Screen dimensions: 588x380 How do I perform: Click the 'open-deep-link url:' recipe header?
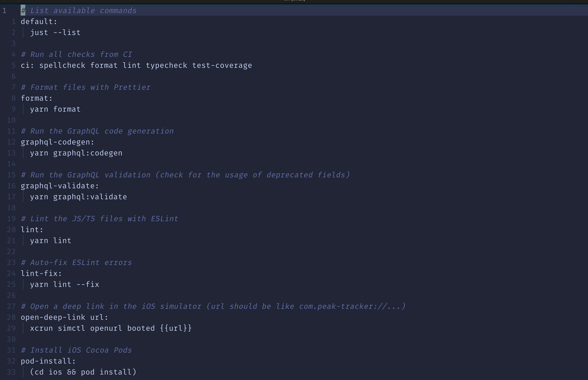coord(64,317)
